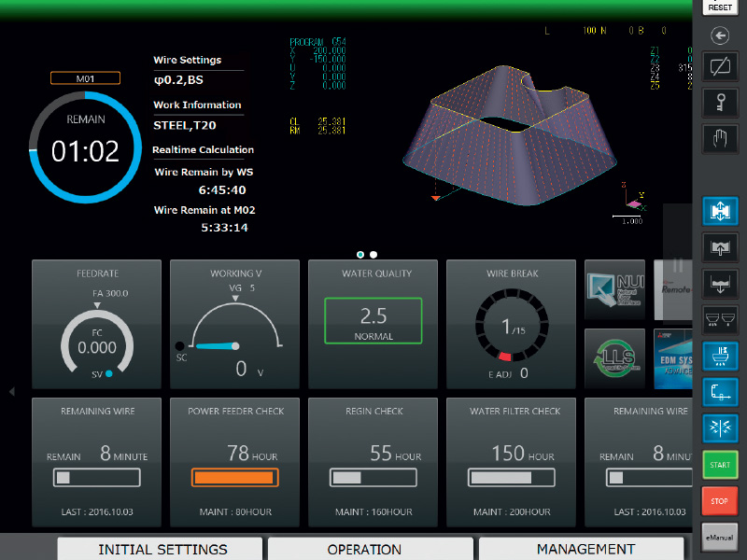Click the REMAIN 01:02 circular timer
The width and height of the screenshot is (747, 560).
pyautogui.click(x=85, y=147)
